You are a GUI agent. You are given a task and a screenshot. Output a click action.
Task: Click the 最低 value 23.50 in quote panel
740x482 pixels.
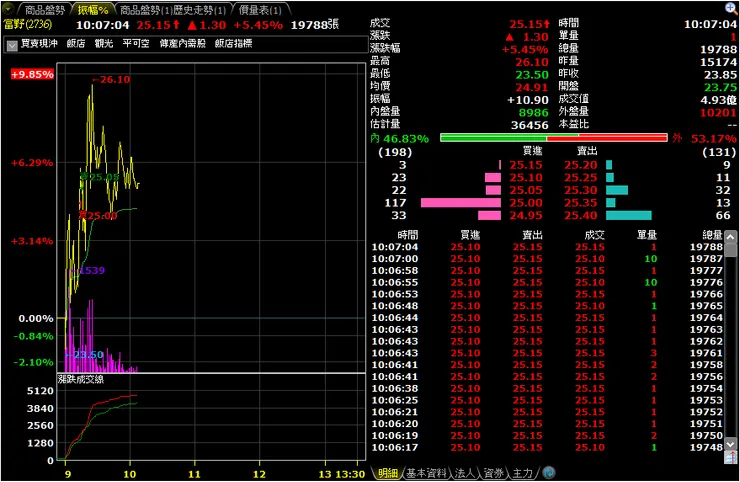coord(532,75)
